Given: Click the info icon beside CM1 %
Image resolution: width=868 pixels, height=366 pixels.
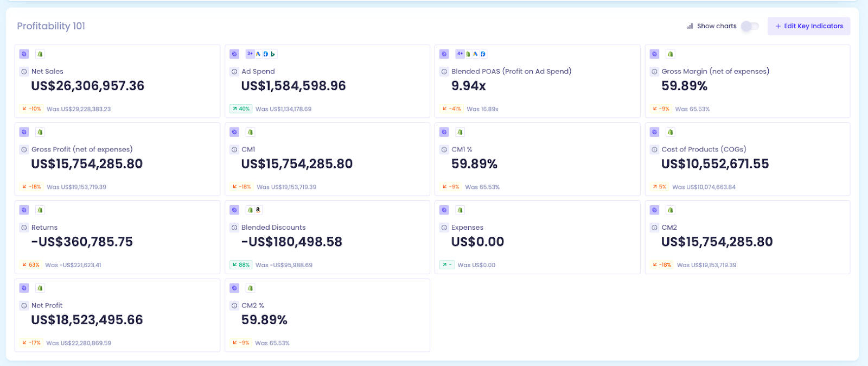Looking at the screenshot, I should [444, 149].
